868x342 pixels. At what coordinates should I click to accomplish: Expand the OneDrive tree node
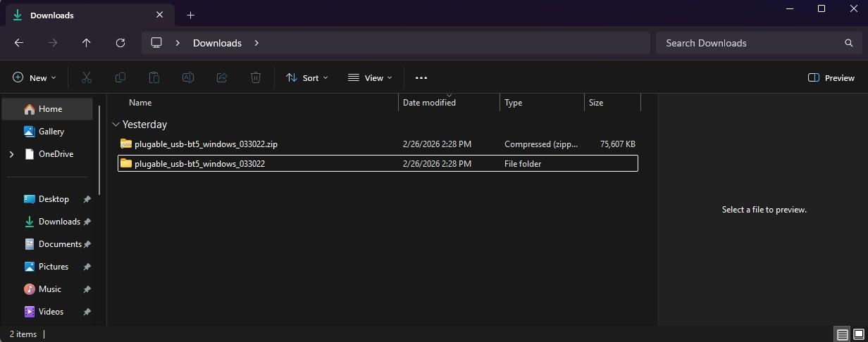[11, 154]
